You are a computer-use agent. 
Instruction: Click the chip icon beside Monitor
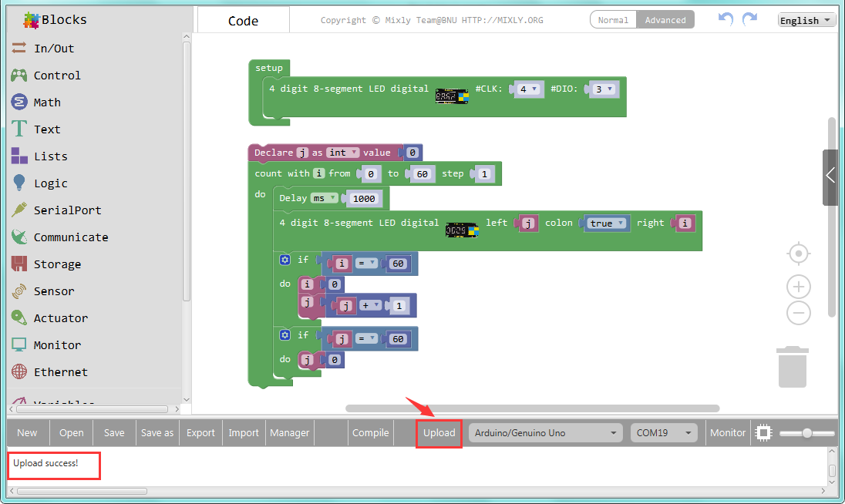[x=763, y=432]
